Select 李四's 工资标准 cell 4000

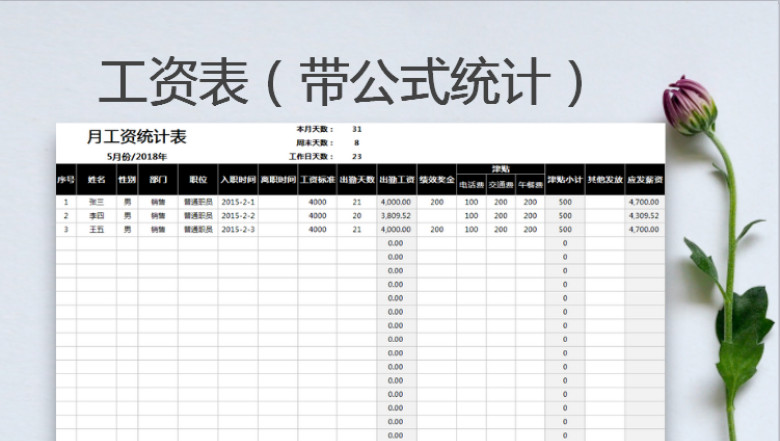point(317,216)
